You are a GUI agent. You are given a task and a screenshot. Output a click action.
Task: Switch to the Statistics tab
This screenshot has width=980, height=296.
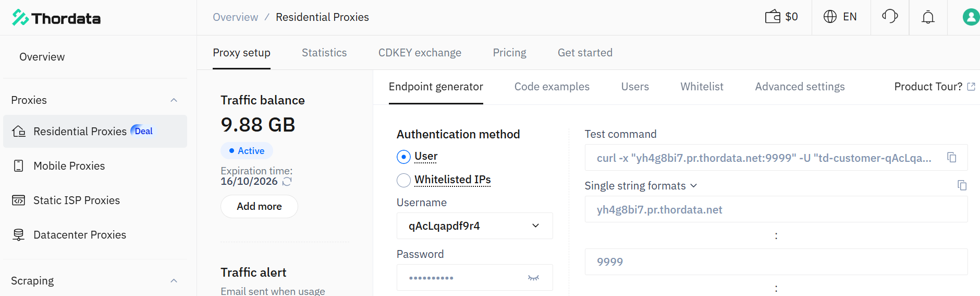[x=324, y=53]
